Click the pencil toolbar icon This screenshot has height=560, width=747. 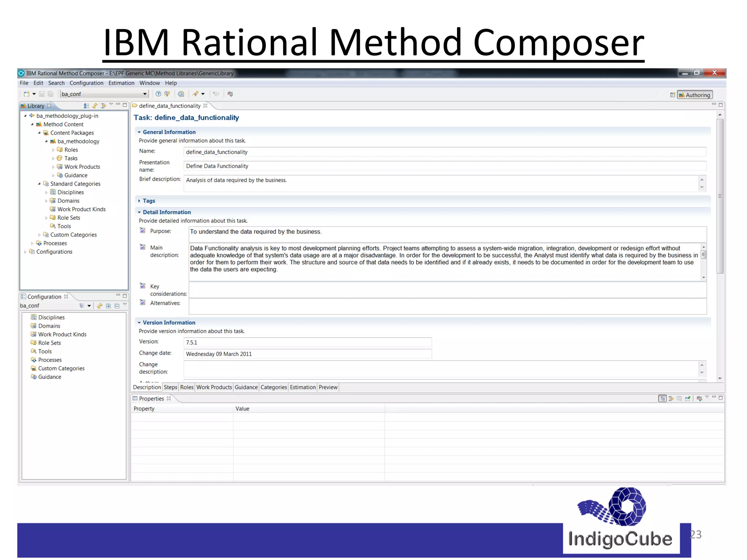tap(196, 94)
